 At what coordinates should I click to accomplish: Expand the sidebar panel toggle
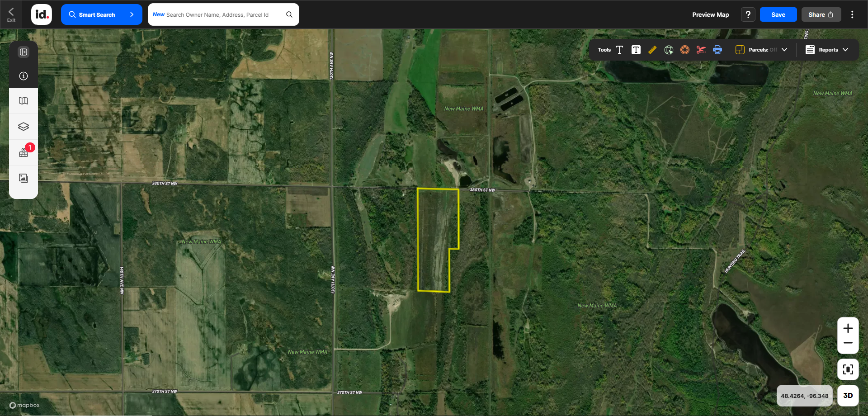point(24,52)
